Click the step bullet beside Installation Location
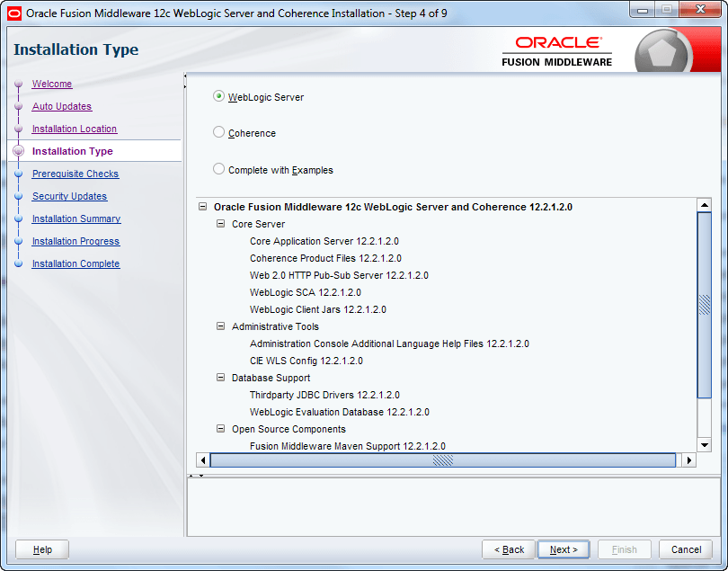The width and height of the screenshot is (728, 571). [19, 129]
